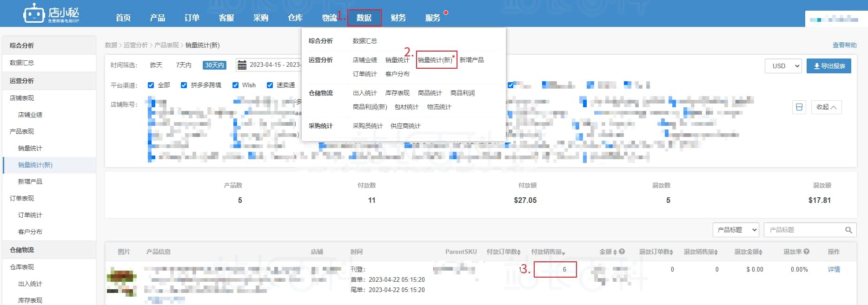The image size is (868, 305).
Task: Open the 仓库 top menu
Action: click(295, 18)
